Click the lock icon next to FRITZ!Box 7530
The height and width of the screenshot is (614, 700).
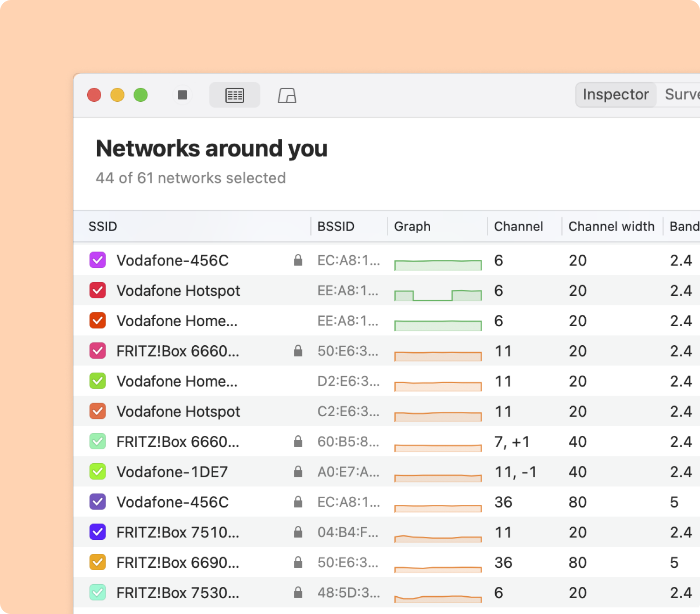coord(297,593)
